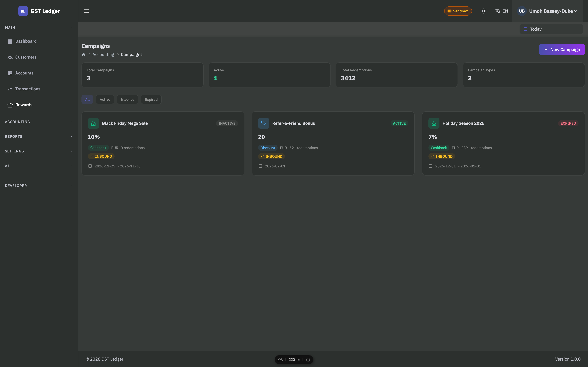Click the Holiday Season 2025 campaign icon
The height and width of the screenshot is (367, 588).
[434, 123]
